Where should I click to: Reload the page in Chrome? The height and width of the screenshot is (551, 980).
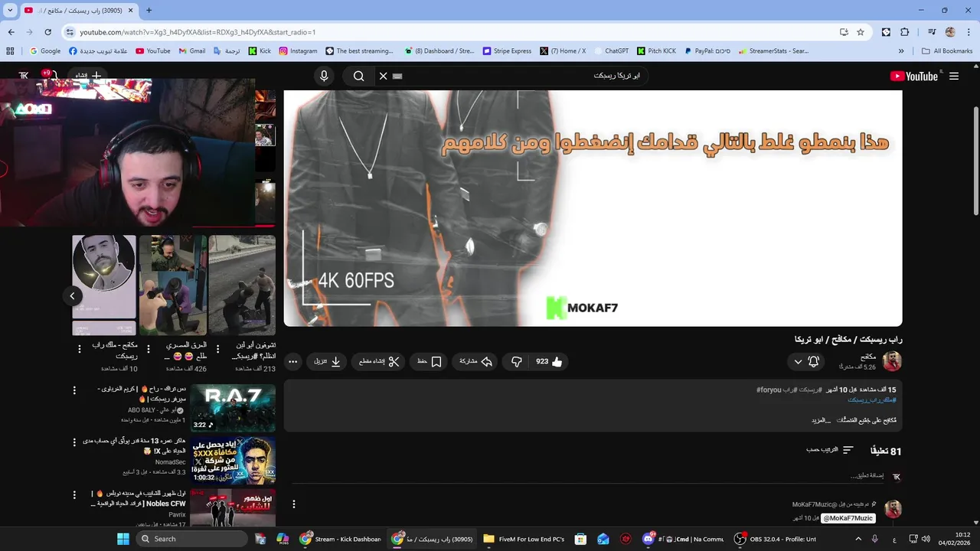point(47,32)
